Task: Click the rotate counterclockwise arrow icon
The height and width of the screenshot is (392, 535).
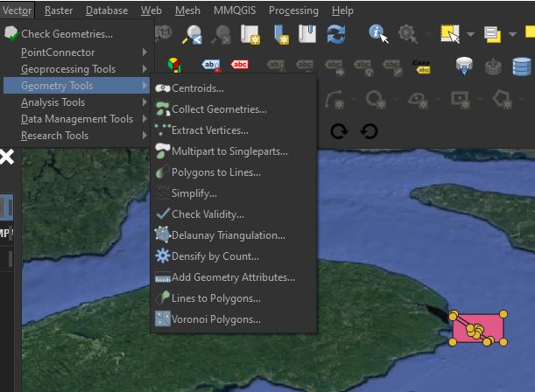Action: 370,131
